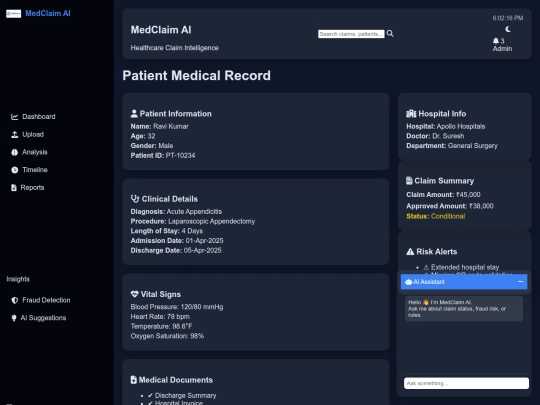540x405 pixels.
Task: Open Fraud Detection under Insights
Action: pos(41,300)
